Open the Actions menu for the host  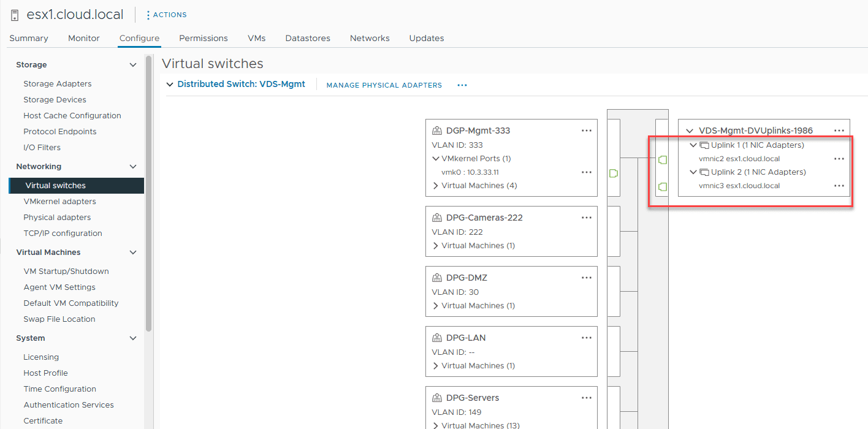point(167,15)
